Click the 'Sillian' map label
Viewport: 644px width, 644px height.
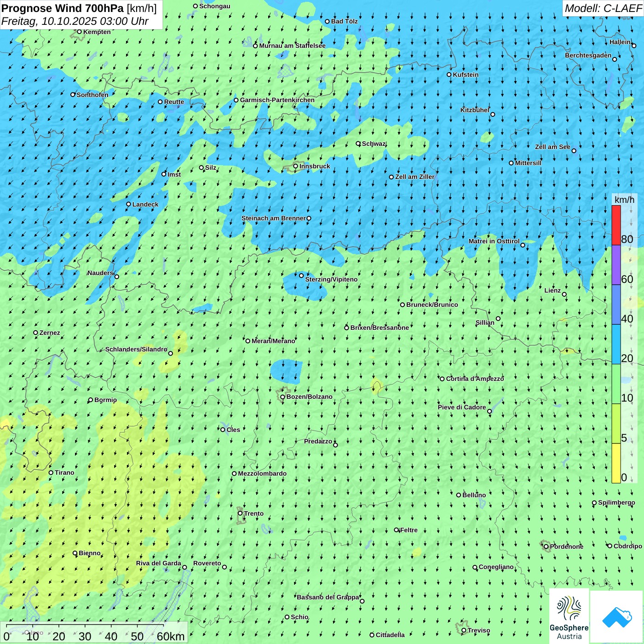coord(485,322)
